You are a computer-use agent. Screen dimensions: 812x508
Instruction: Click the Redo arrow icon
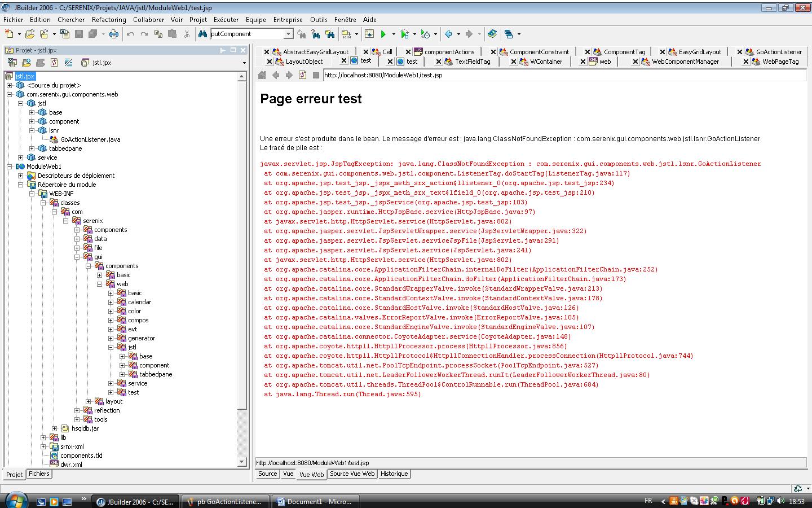pyautogui.click(x=144, y=34)
